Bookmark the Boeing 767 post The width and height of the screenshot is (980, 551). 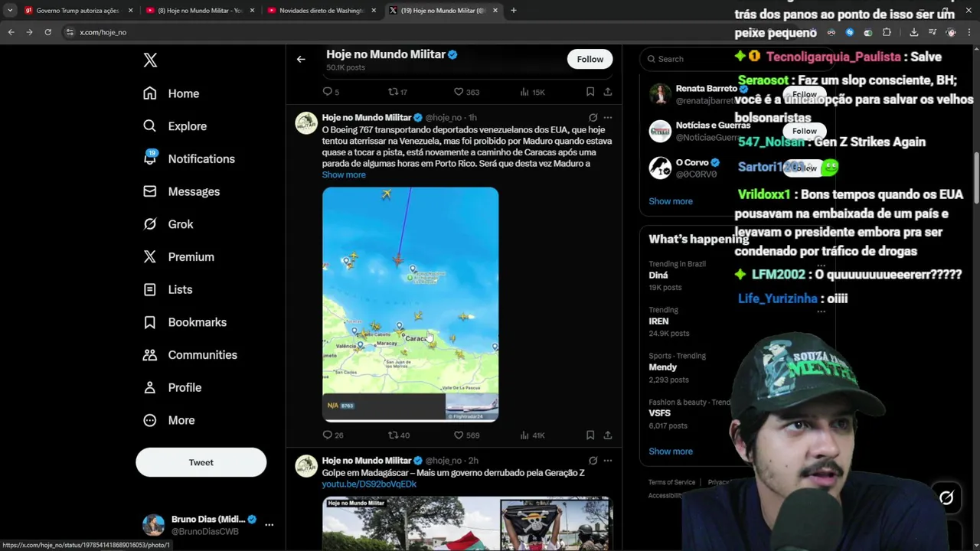click(x=590, y=435)
